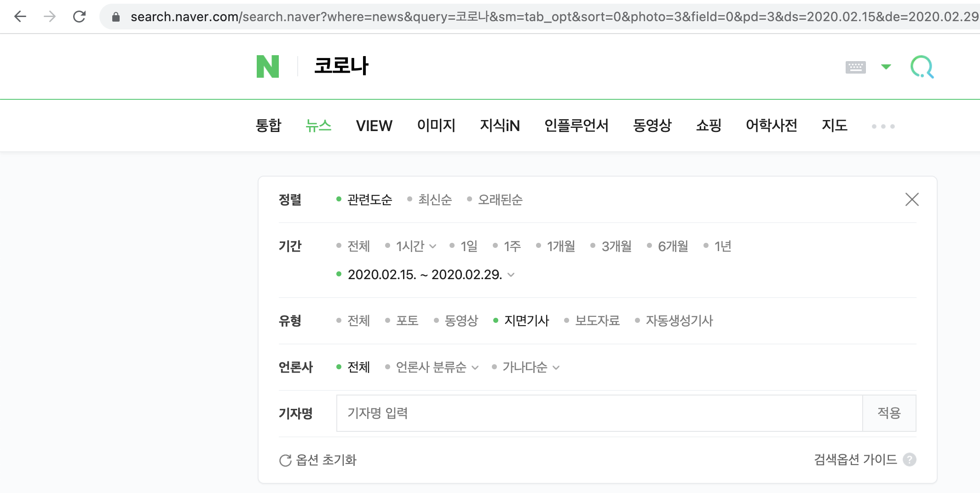Viewport: 980px width, 493px height.
Task: Select the 1년 period option
Action: [x=722, y=246]
